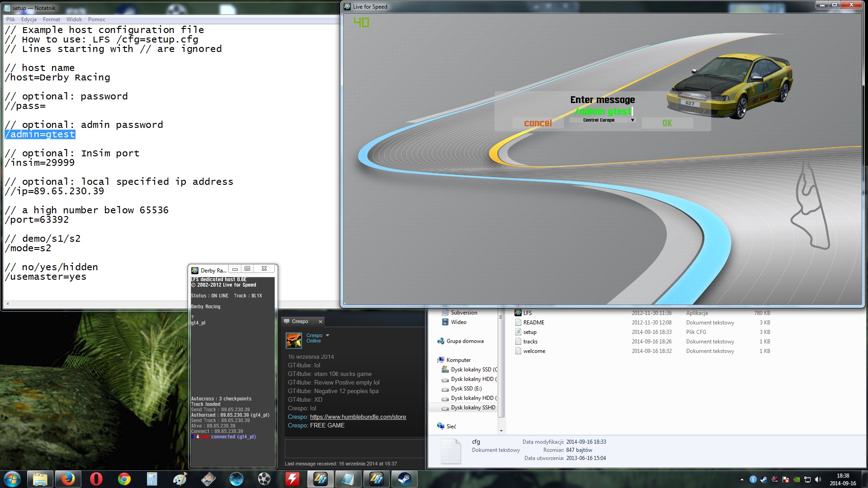Open the Edycja menu in Notatnik
Screen dimensions: 868x488
point(29,19)
